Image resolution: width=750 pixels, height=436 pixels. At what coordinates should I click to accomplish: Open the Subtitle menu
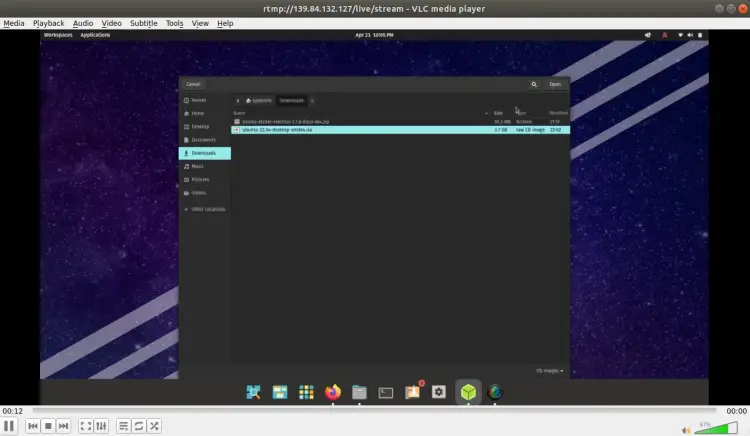point(143,23)
